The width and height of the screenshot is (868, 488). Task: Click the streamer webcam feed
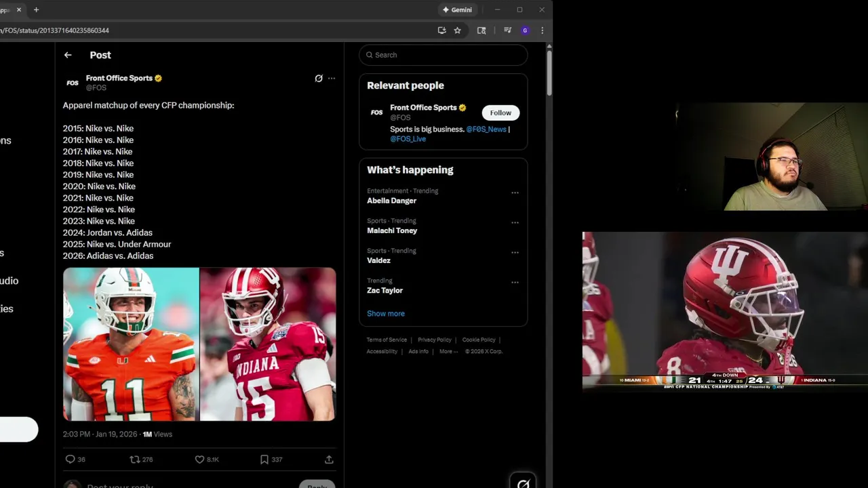pyautogui.click(x=773, y=157)
